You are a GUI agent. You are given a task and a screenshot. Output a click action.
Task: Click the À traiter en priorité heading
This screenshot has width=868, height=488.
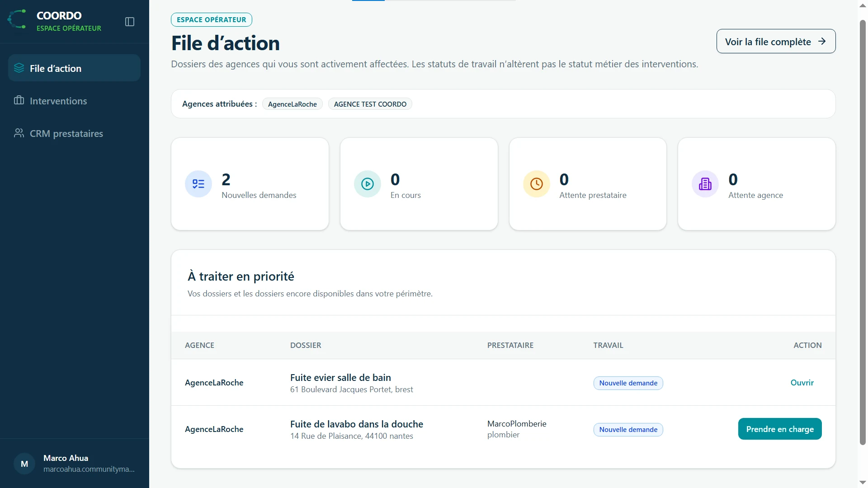point(241,276)
